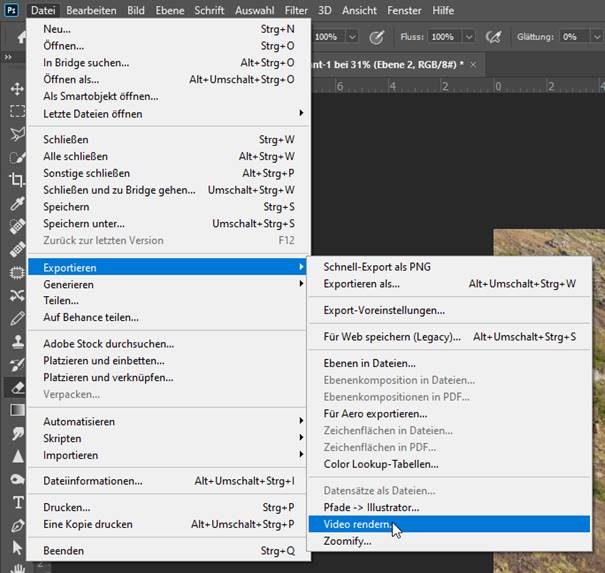The width and height of the screenshot is (605, 573).
Task: Choose Speichern unter... entry
Action: pos(169,224)
